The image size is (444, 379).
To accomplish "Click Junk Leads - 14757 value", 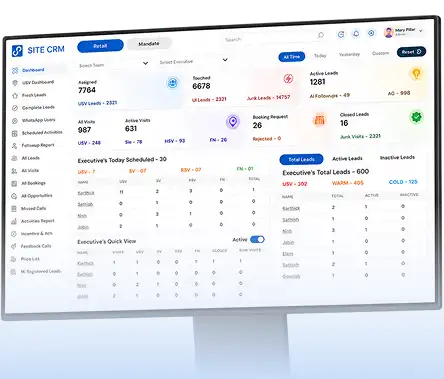I will tap(268, 97).
